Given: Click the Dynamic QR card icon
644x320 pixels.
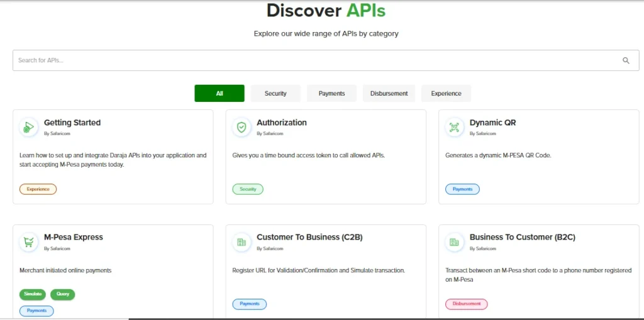Looking at the screenshot, I should [x=454, y=128].
